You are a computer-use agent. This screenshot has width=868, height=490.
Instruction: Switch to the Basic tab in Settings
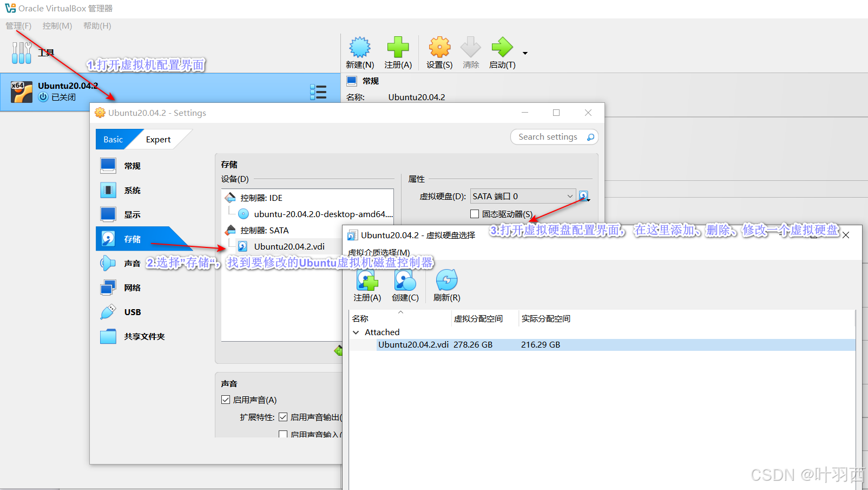coord(113,139)
